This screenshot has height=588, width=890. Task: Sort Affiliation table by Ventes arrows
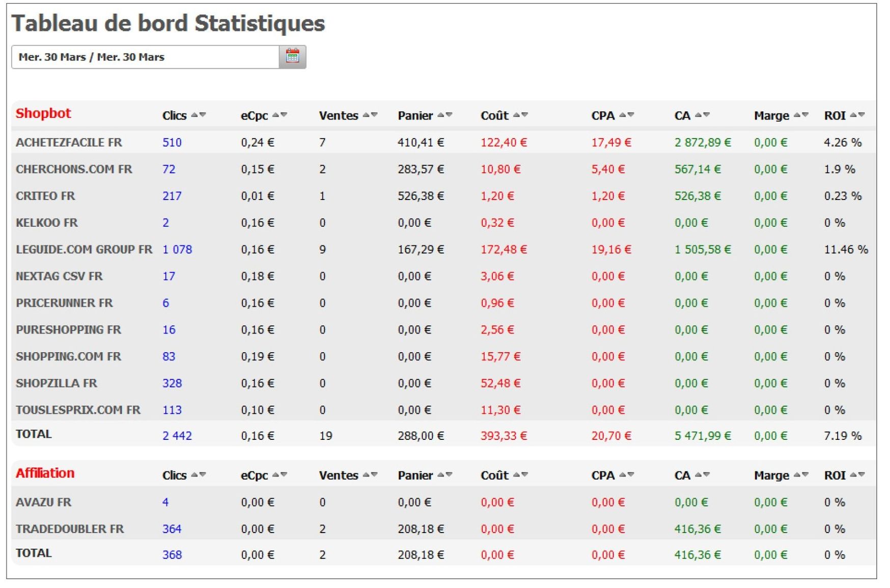[370, 475]
